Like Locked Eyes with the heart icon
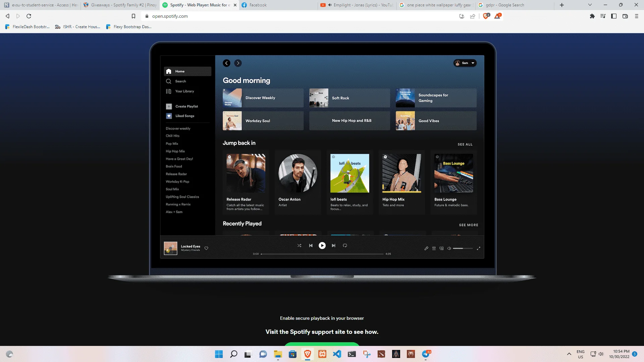Screen dimensions: 644x362 coord(206,248)
